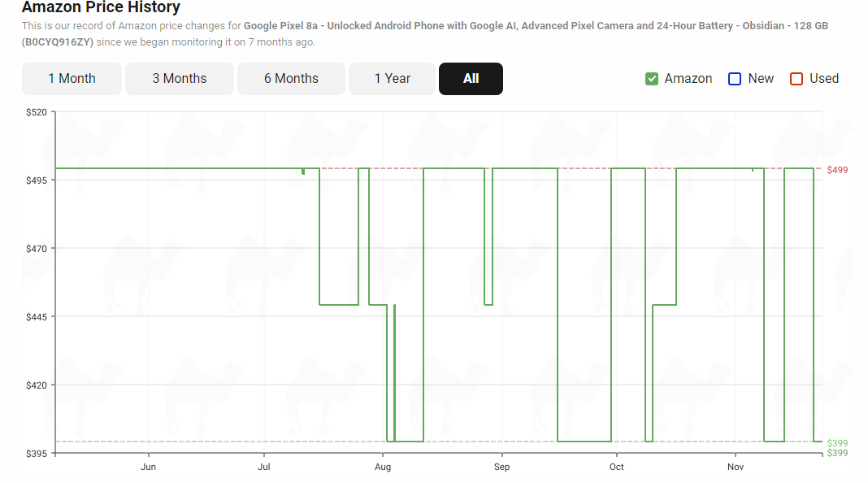Click the Aug label on the time axis
868x483 pixels.
coord(383,467)
